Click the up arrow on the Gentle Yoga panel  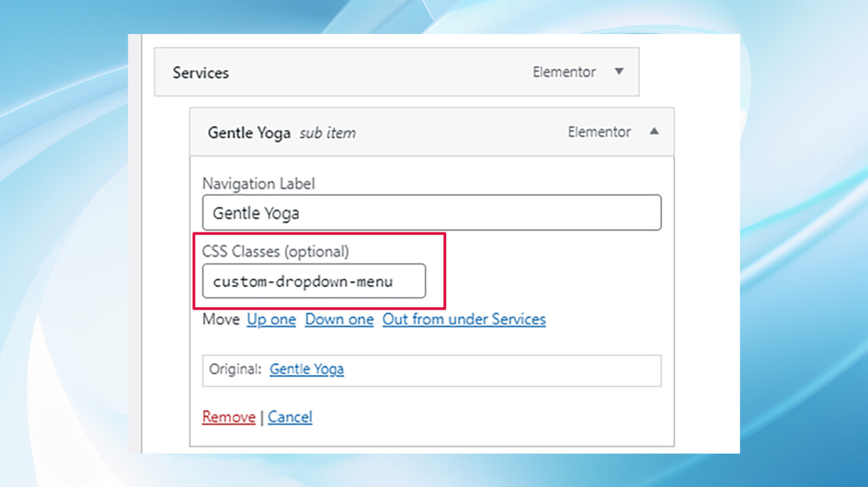[x=655, y=132]
